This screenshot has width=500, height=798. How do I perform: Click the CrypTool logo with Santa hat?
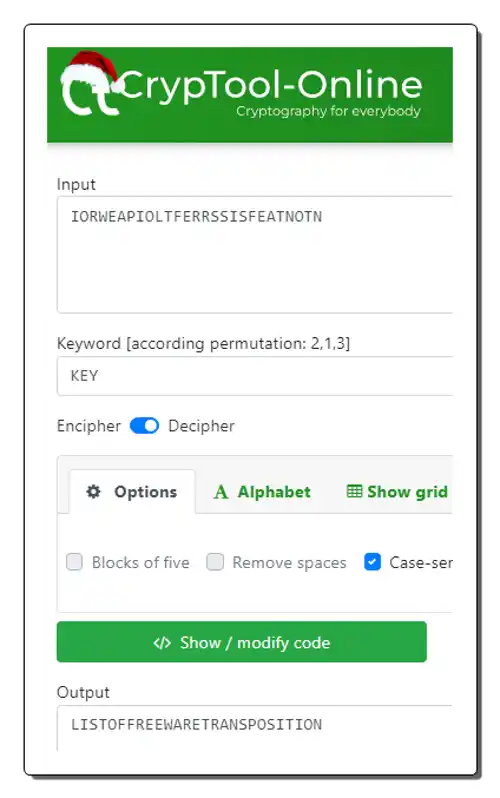[90, 84]
